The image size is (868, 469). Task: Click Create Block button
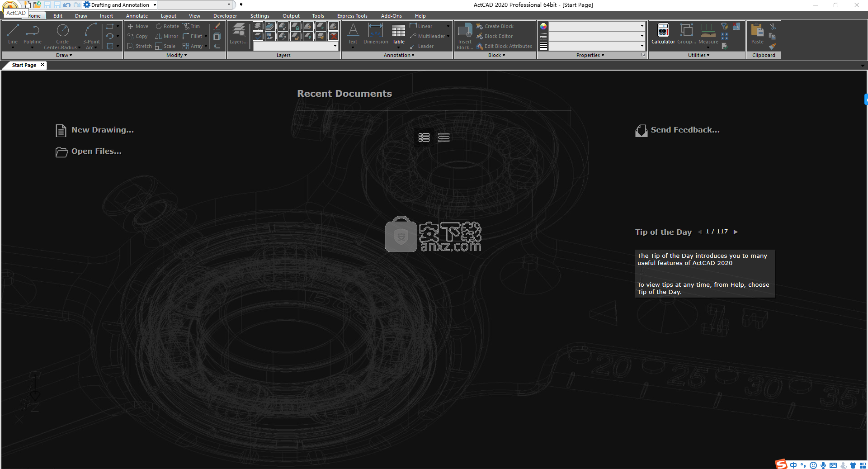click(x=495, y=26)
